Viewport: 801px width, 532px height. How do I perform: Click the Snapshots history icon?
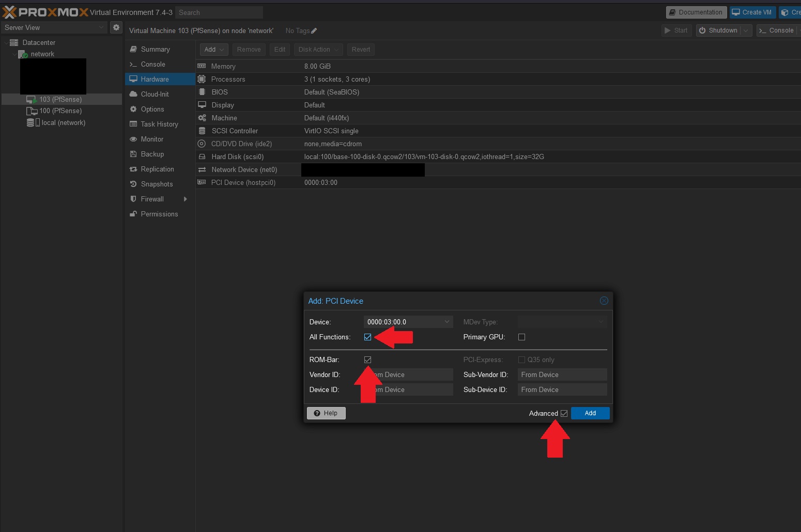point(133,184)
